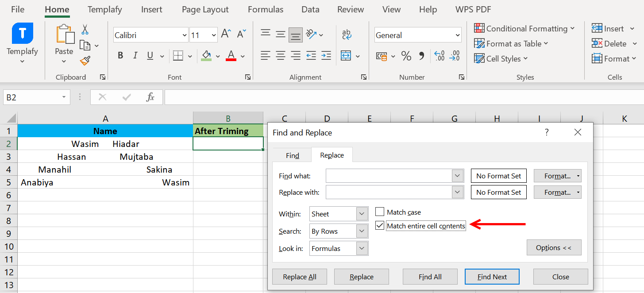Open the Within dropdown showing Sheet
Screen dimensions: 644x293
click(362, 213)
